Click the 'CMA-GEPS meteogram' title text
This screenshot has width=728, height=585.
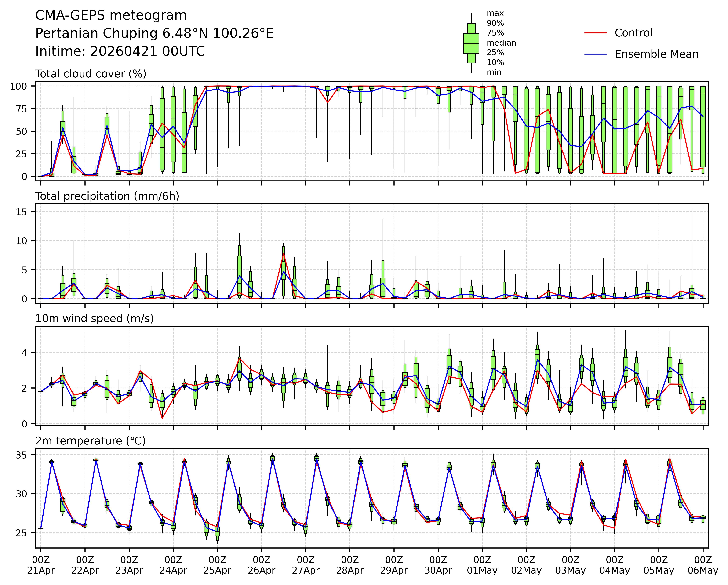pos(111,15)
